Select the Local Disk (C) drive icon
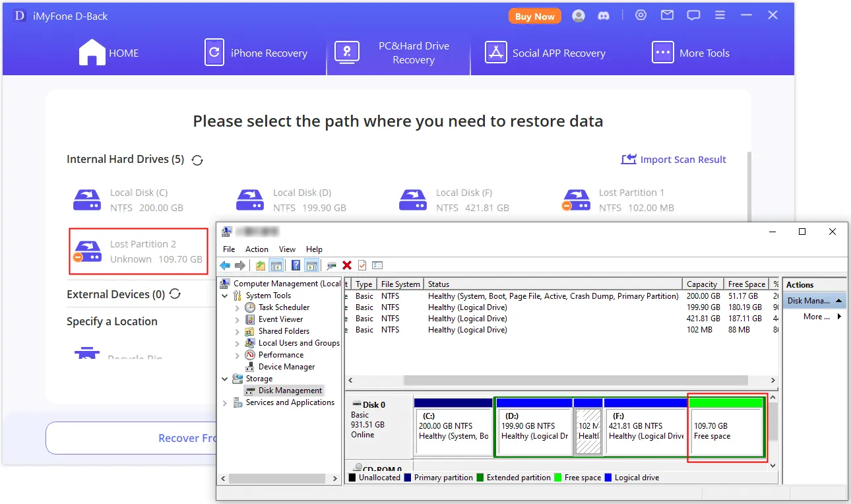Image resolution: width=851 pixels, height=504 pixels. point(87,199)
